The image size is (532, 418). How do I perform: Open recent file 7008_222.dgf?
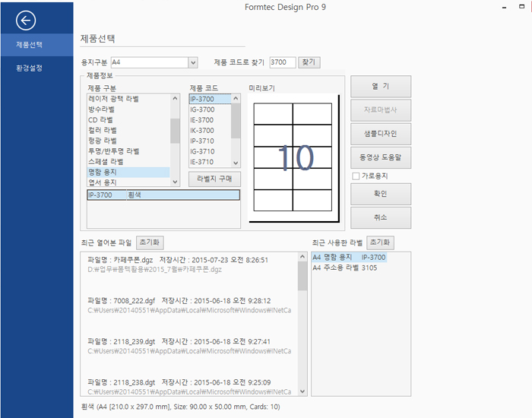[x=189, y=306]
